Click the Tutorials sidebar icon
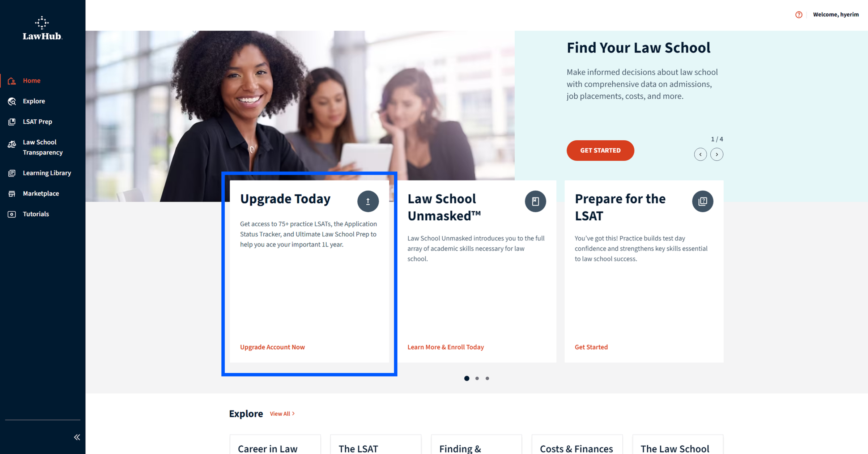 pyautogui.click(x=12, y=214)
